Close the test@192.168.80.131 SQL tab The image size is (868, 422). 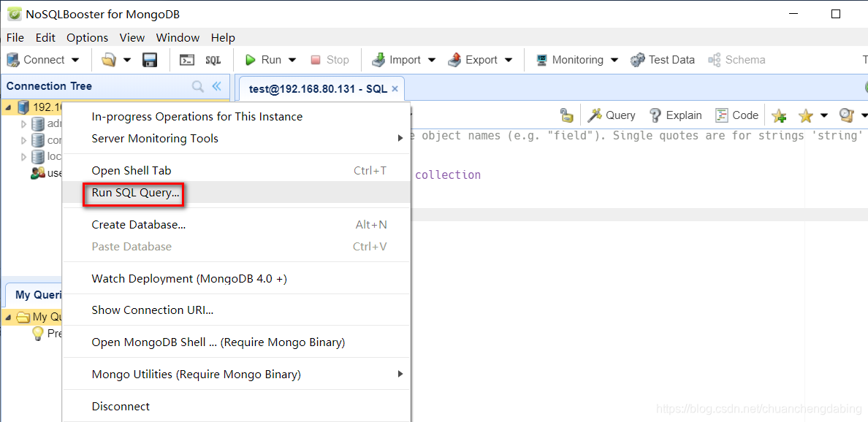pos(395,89)
